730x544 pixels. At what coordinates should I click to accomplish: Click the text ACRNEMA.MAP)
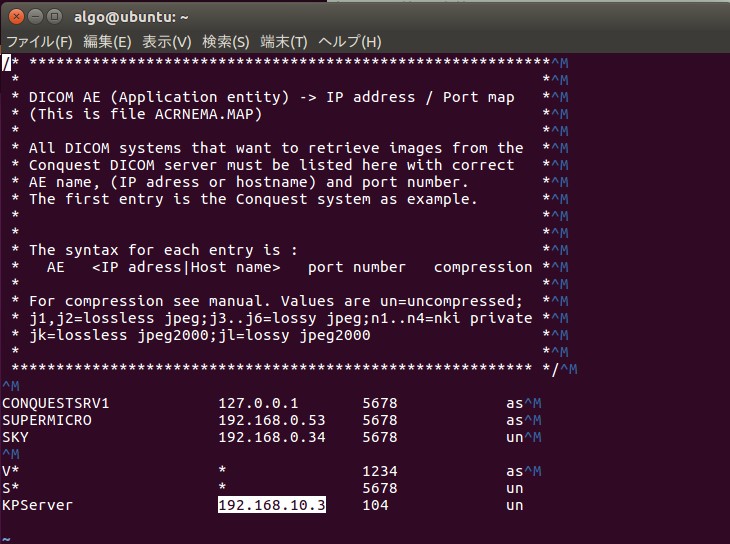click(x=209, y=114)
